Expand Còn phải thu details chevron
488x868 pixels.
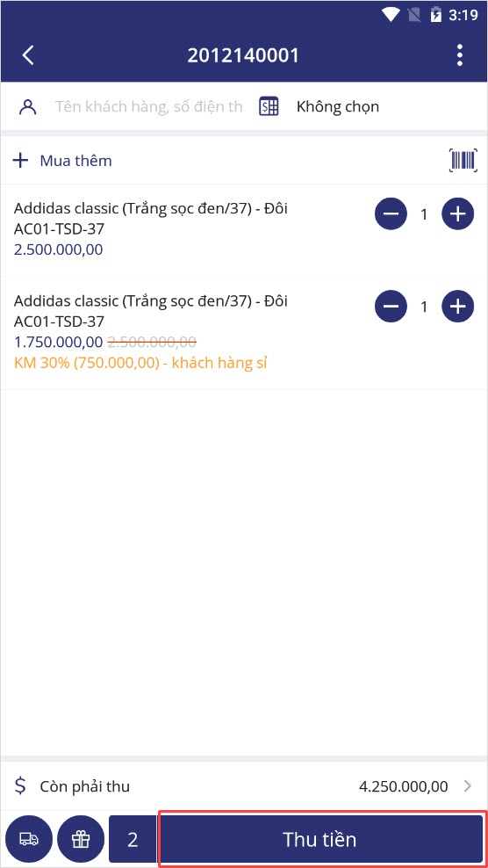click(468, 786)
